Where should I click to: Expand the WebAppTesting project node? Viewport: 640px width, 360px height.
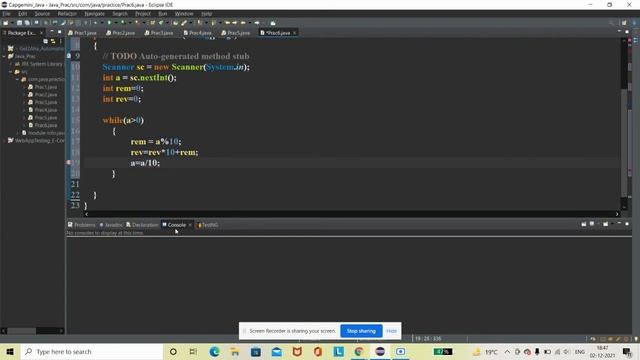(4, 140)
